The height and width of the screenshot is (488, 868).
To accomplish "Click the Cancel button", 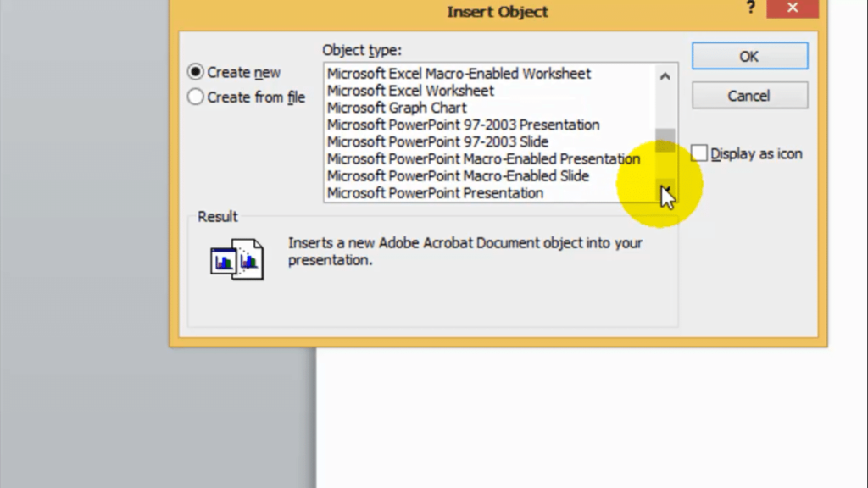I will pyautogui.click(x=749, y=96).
